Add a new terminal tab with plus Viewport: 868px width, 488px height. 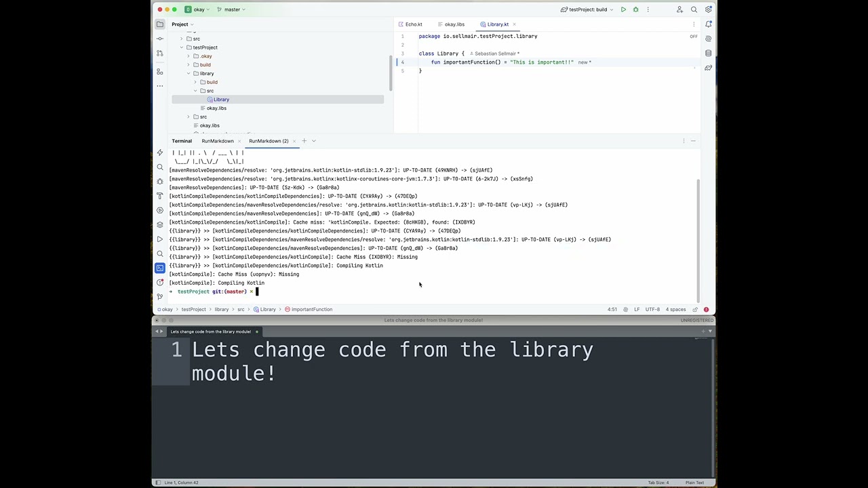[304, 141]
